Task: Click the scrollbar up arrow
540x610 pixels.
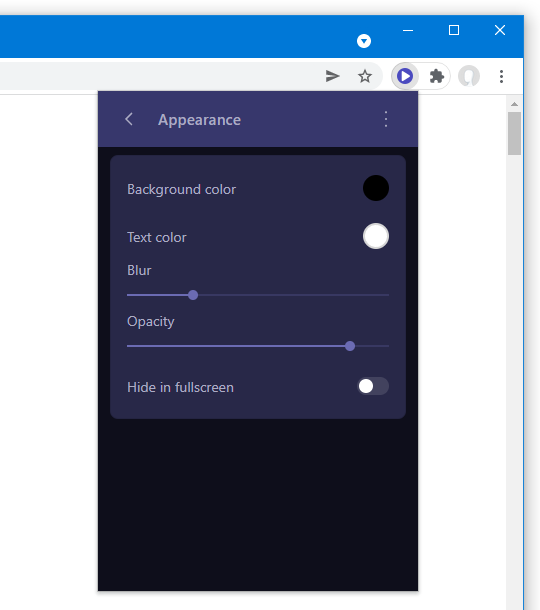Action: pyautogui.click(x=514, y=104)
